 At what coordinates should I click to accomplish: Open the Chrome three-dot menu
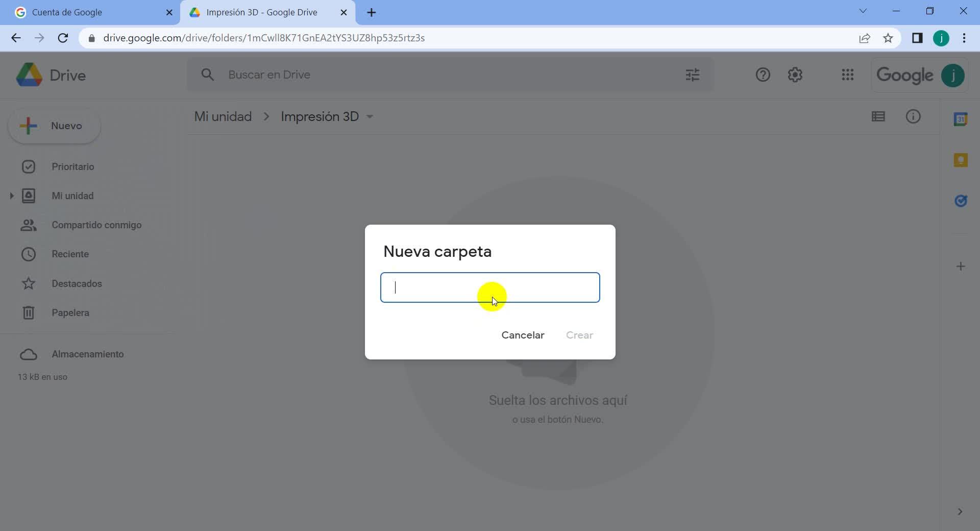click(x=964, y=38)
